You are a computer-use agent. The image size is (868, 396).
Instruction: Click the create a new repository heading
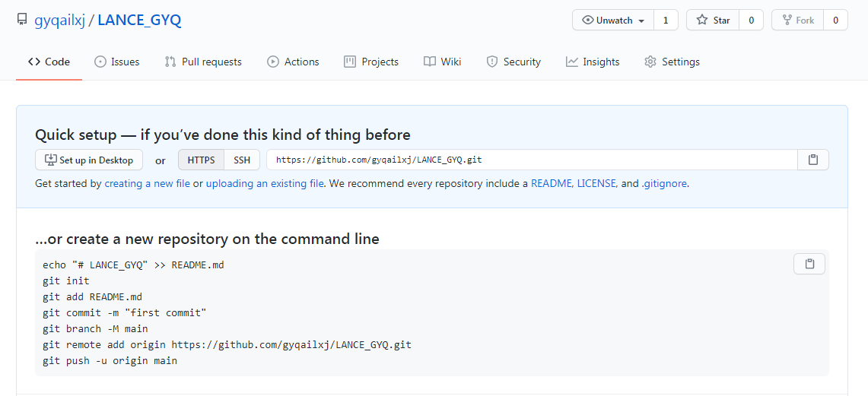(207, 239)
